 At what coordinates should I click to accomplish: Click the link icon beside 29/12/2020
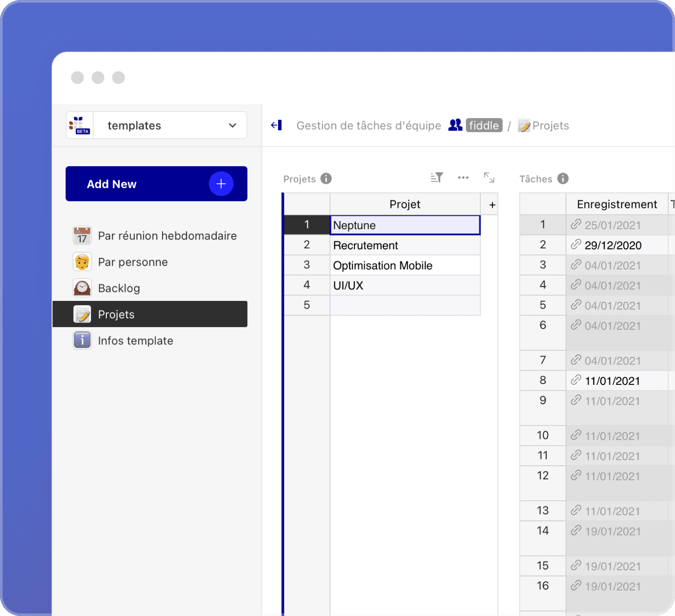coord(576,245)
